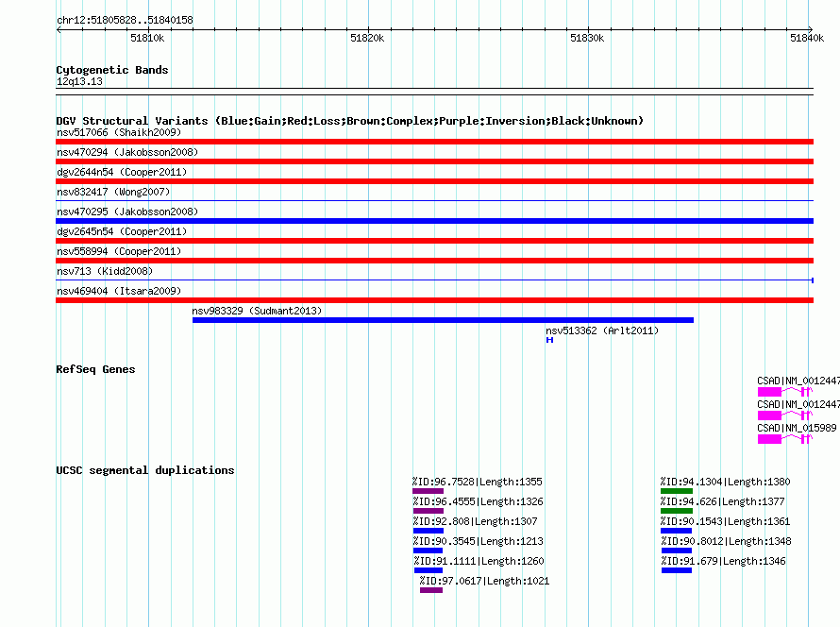Open variant nsv713 (Kidd2008)
The image size is (840, 627).
pos(105,271)
